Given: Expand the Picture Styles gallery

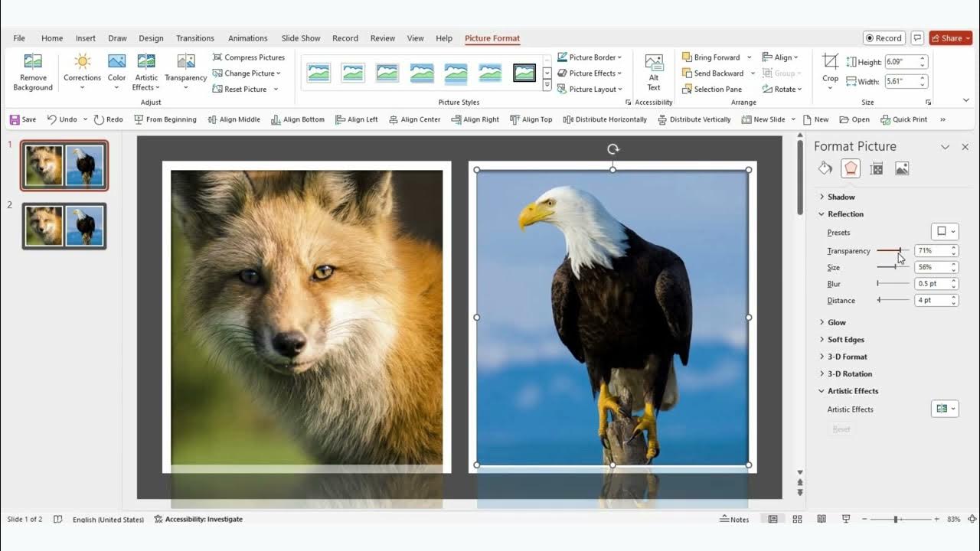Looking at the screenshot, I should 547,86.
